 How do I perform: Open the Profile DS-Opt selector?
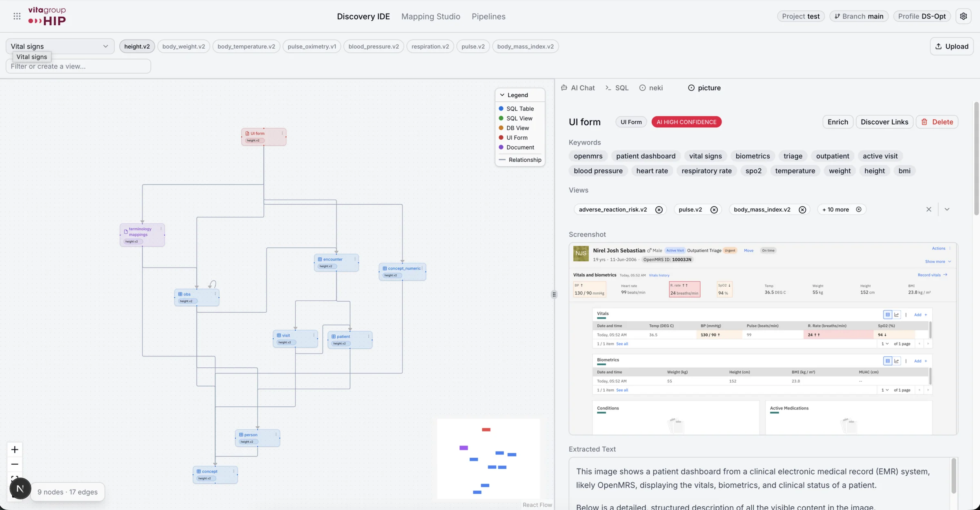coord(922,16)
